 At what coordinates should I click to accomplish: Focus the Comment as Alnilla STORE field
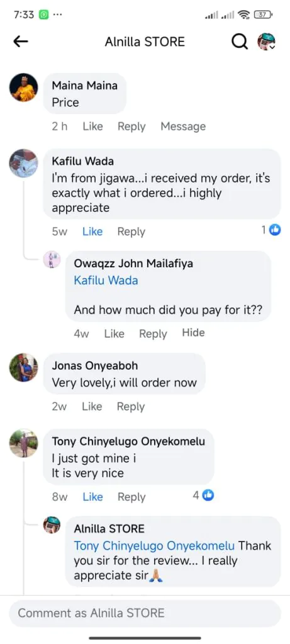pyautogui.click(x=145, y=613)
